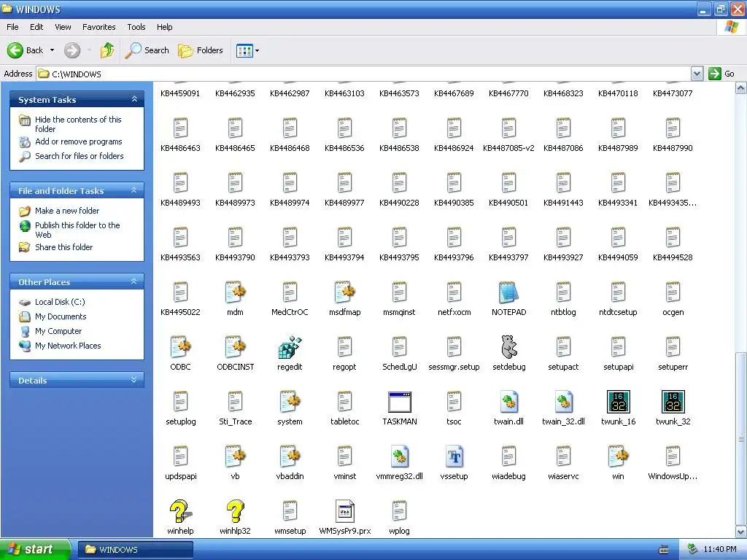Select the TASKMAN icon
This screenshot has height=560, width=747.
click(399, 402)
